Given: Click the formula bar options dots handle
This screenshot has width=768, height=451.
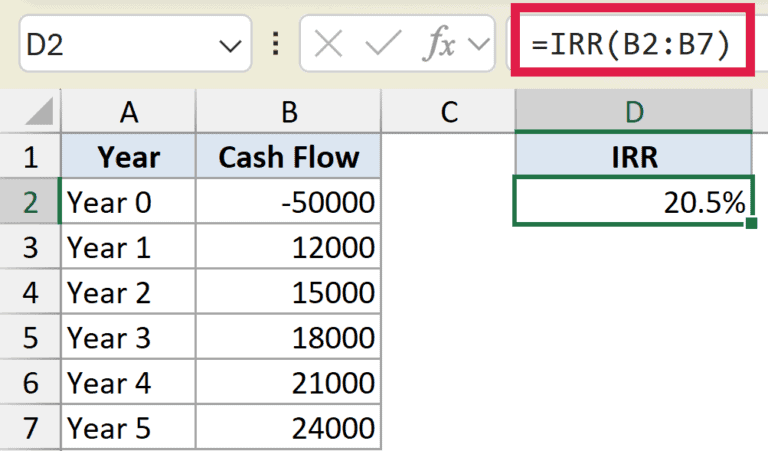Looking at the screenshot, I should [x=276, y=44].
